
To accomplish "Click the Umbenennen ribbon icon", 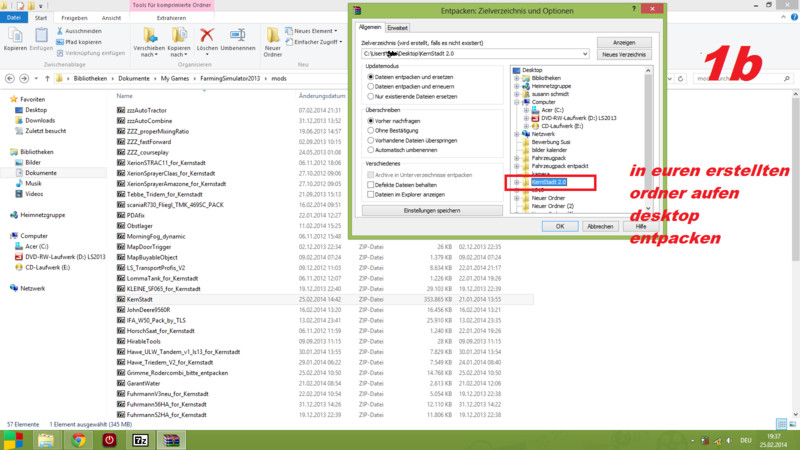I will (x=238, y=36).
